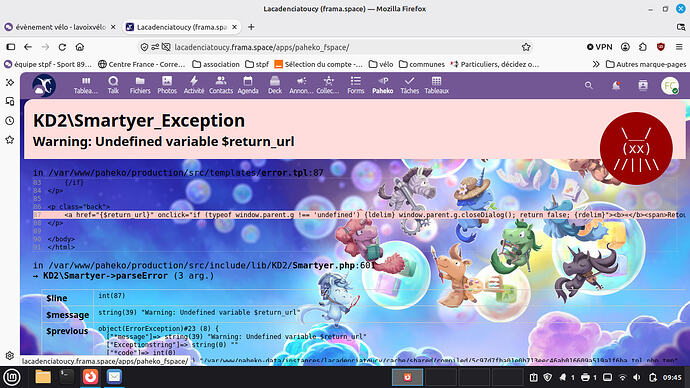
Task: Open the Fichiers app
Action: [140, 85]
